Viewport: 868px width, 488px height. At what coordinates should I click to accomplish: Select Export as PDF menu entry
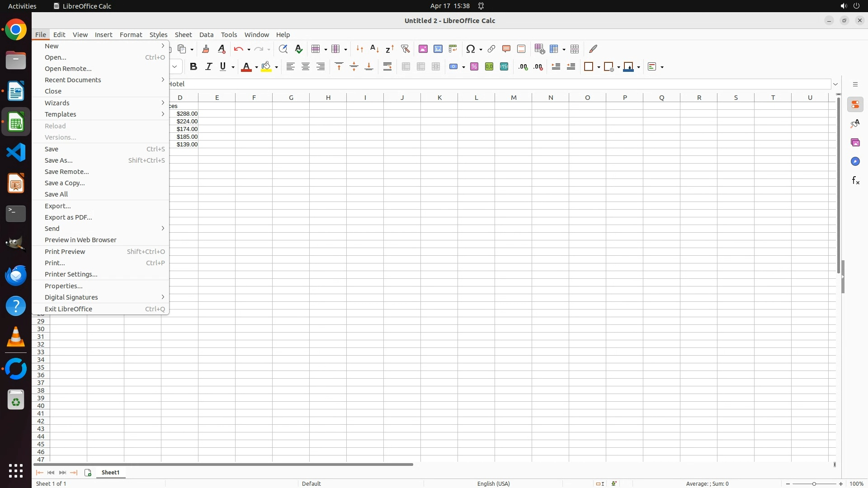tap(68, 217)
